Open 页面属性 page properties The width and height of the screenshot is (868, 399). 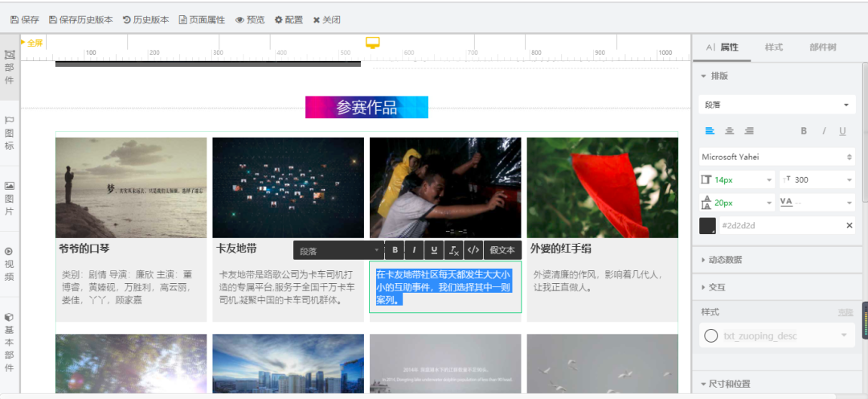[x=202, y=20]
